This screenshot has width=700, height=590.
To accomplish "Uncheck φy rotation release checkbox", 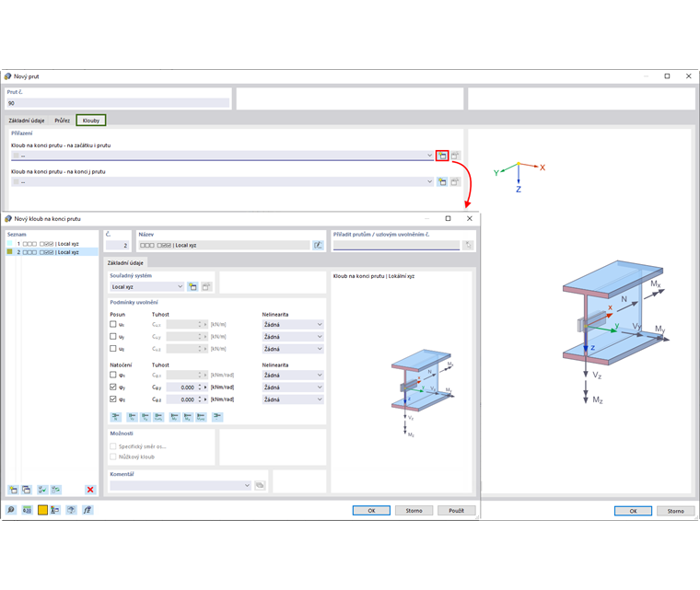I will tap(113, 387).
